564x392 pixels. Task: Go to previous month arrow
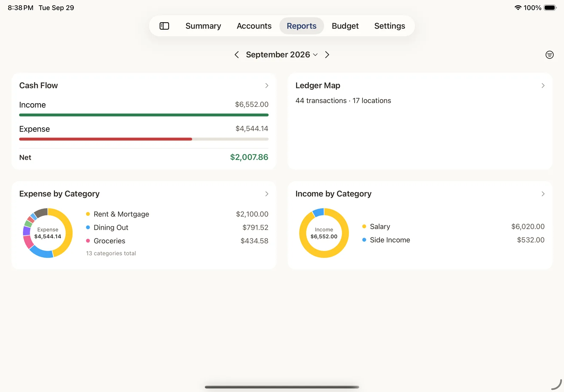[237, 55]
